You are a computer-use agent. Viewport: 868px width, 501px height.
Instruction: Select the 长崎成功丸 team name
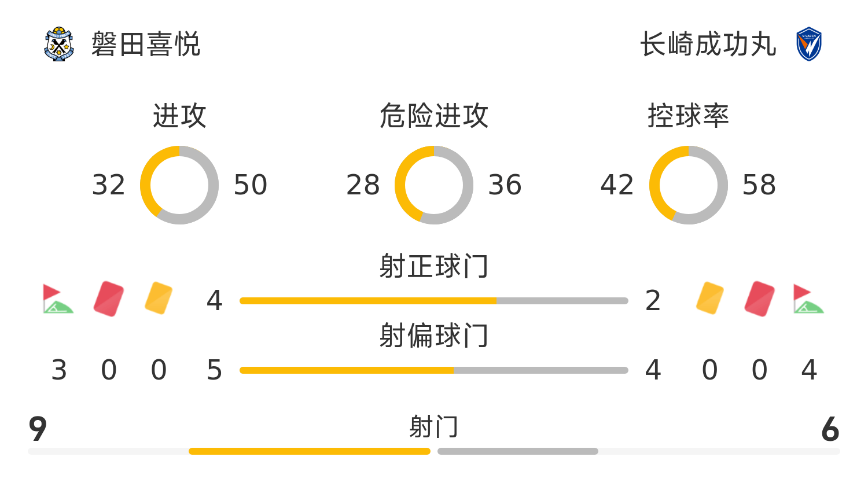click(x=708, y=45)
